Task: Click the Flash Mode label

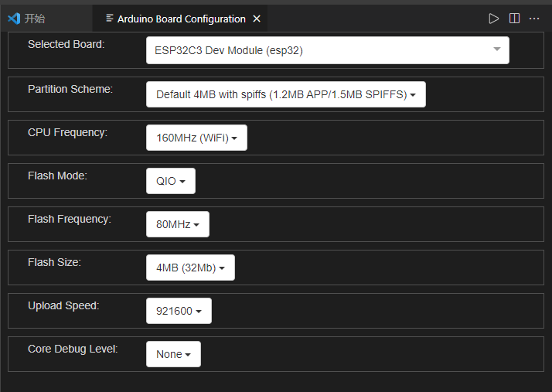Action: click(x=57, y=176)
